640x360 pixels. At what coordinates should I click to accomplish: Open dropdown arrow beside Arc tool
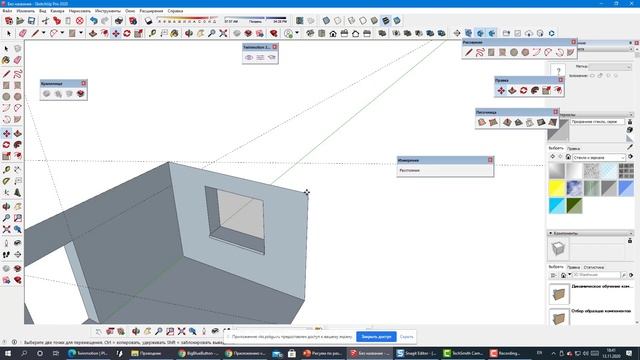click(x=62, y=33)
